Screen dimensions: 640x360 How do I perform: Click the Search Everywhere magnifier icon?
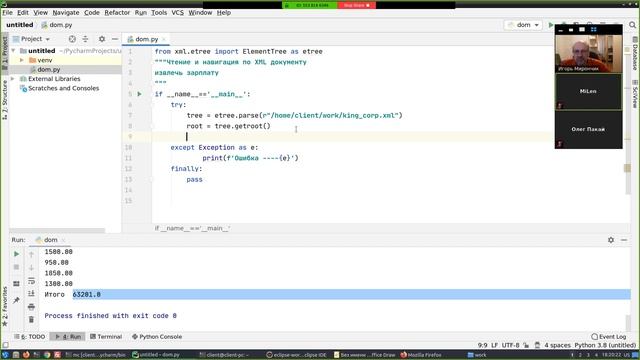(632, 25)
